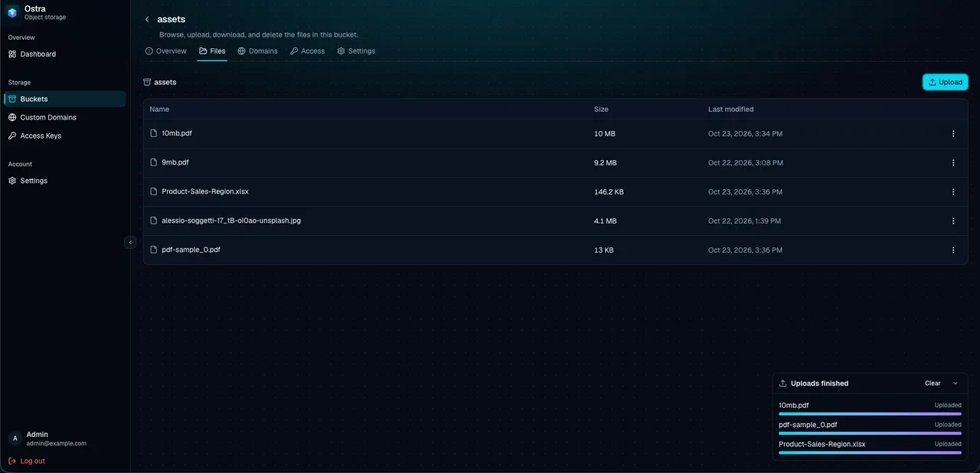The height and width of the screenshot is (473, 980).
Task: Open actions menu for Product-Sales-Region.xlsx row
Action: point(953,191)
